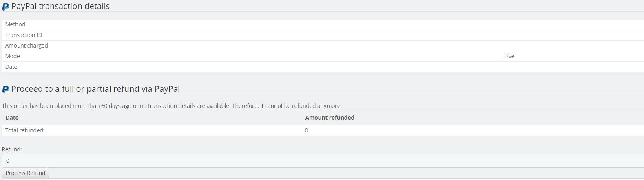
Task: Click the 60 days refund notice text
Action: pyautogui.click(x=172, y=106)
